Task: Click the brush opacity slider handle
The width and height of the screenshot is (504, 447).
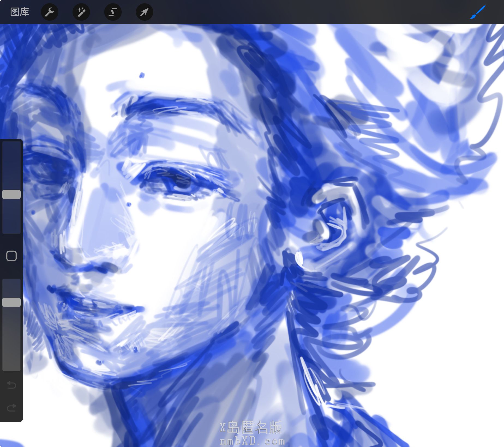Action: [11, 302]
